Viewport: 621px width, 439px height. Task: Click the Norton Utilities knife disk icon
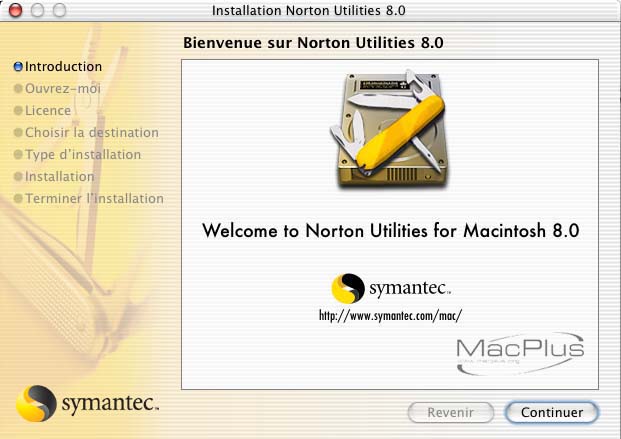click(390, 128)
